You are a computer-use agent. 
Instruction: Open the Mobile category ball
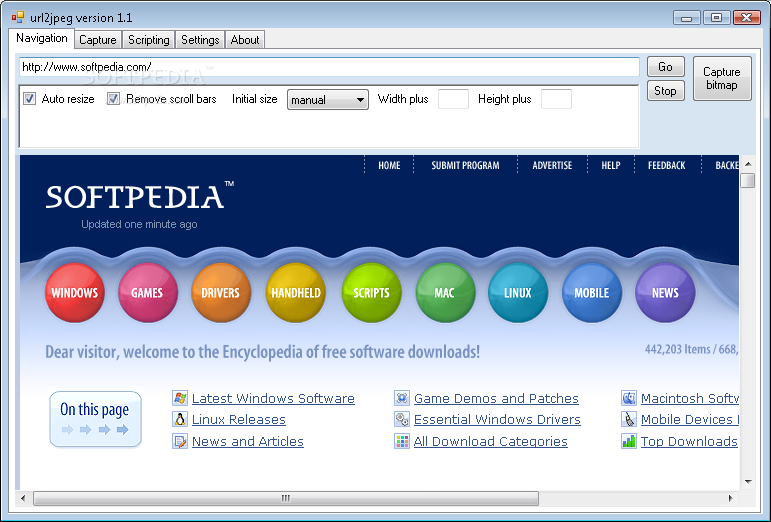[x=592, y=293]
